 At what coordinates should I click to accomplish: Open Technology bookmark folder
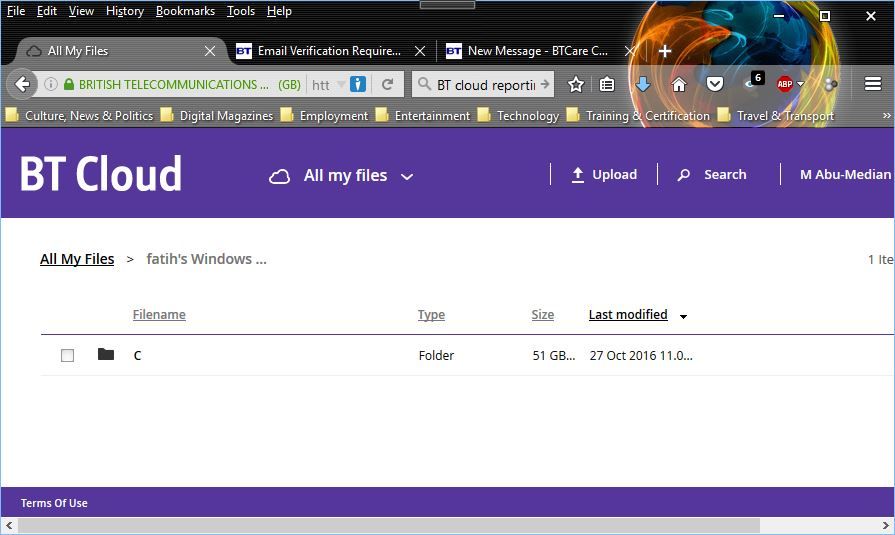coord(519,115)
